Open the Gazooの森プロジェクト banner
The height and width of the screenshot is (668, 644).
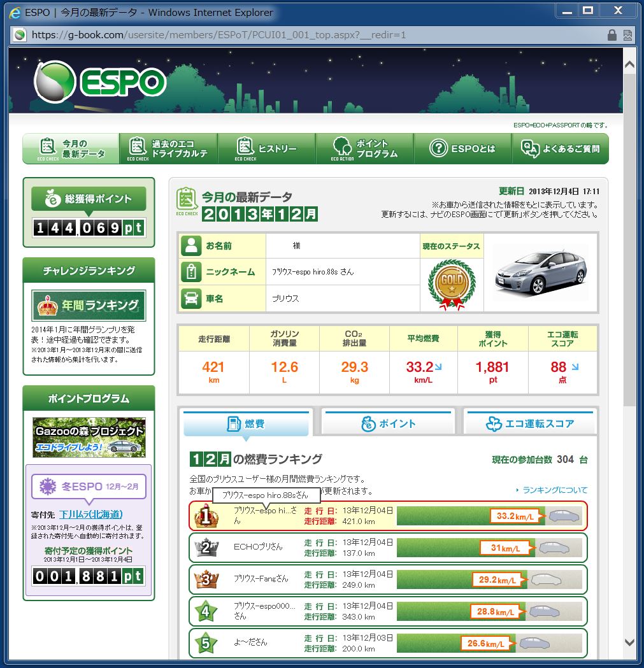pyautogui.click(x=89, y=437)
